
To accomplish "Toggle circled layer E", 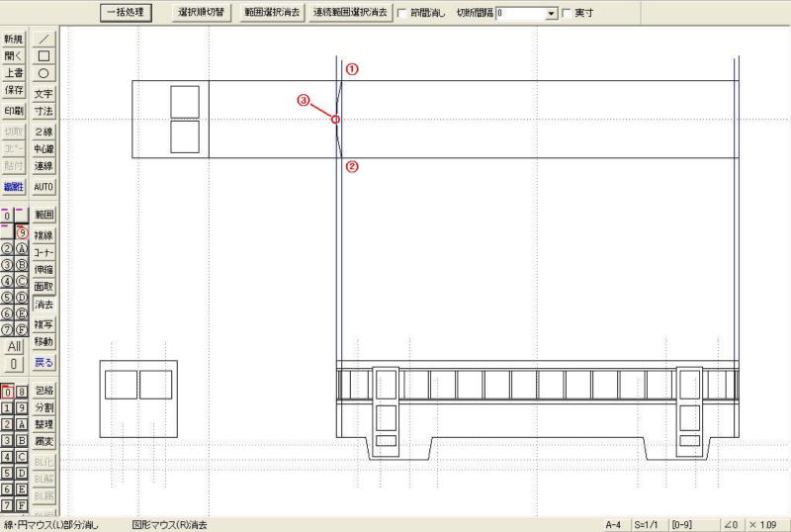I will tap(22, 313).
